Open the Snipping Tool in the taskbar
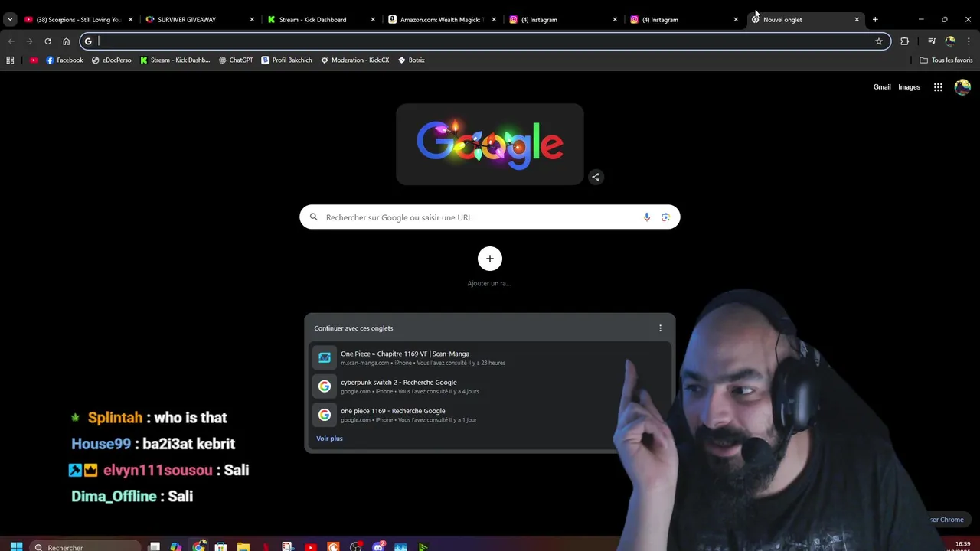Screen dimensions: 980x551 [x=288, y=546]
